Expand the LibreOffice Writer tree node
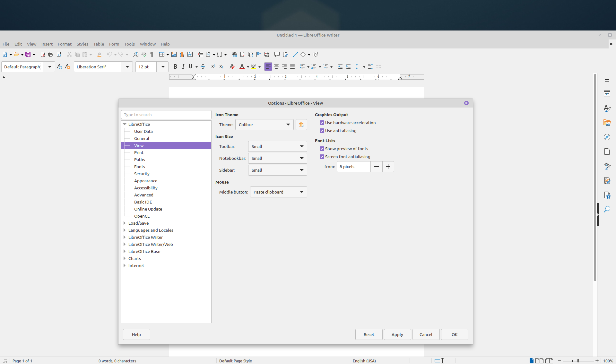The image size is (616, 364). click(x=125, y=237)
